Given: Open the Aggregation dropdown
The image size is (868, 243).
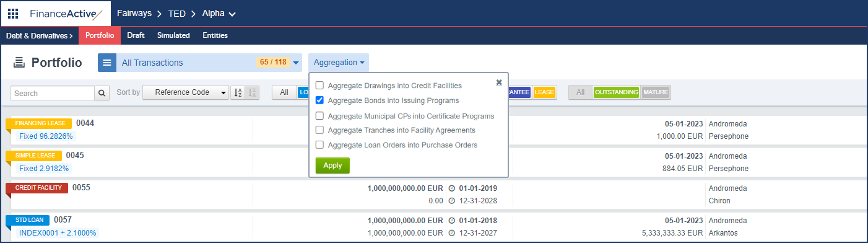Looking at the screenshot, I should tap(339, 63).
